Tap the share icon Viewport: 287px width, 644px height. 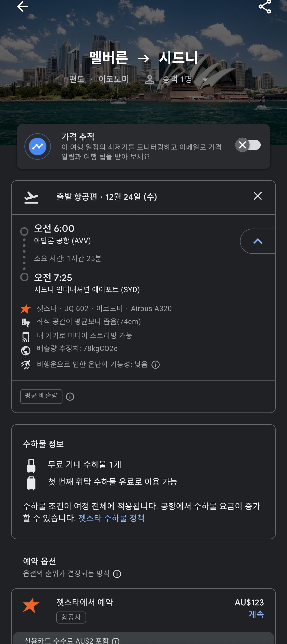tap(265, 7)
